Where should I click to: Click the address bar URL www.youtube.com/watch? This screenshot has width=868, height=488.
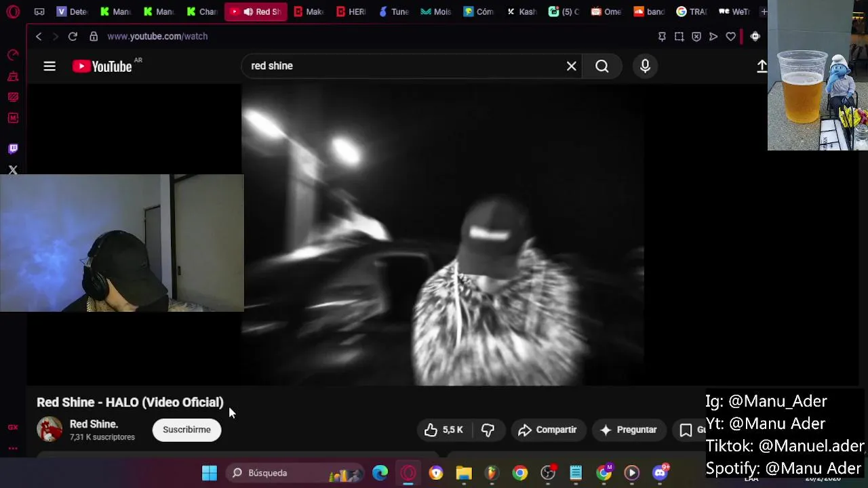[x=157, y=37]
